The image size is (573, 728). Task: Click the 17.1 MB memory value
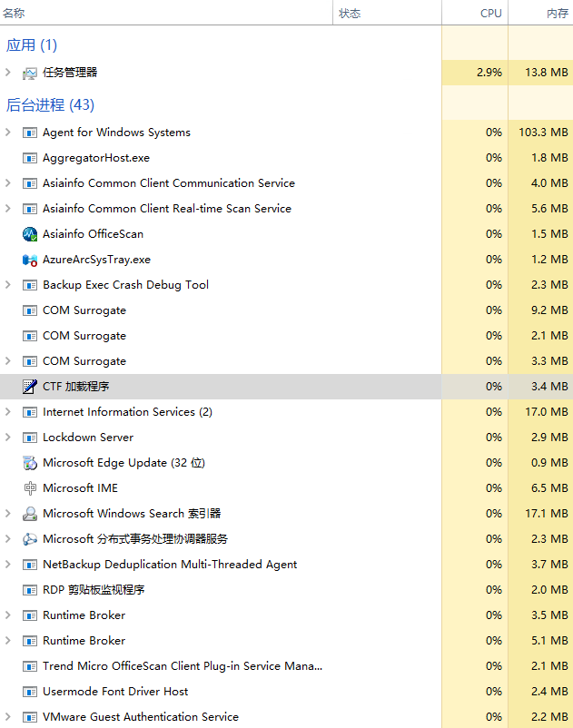tap(547, 514)
